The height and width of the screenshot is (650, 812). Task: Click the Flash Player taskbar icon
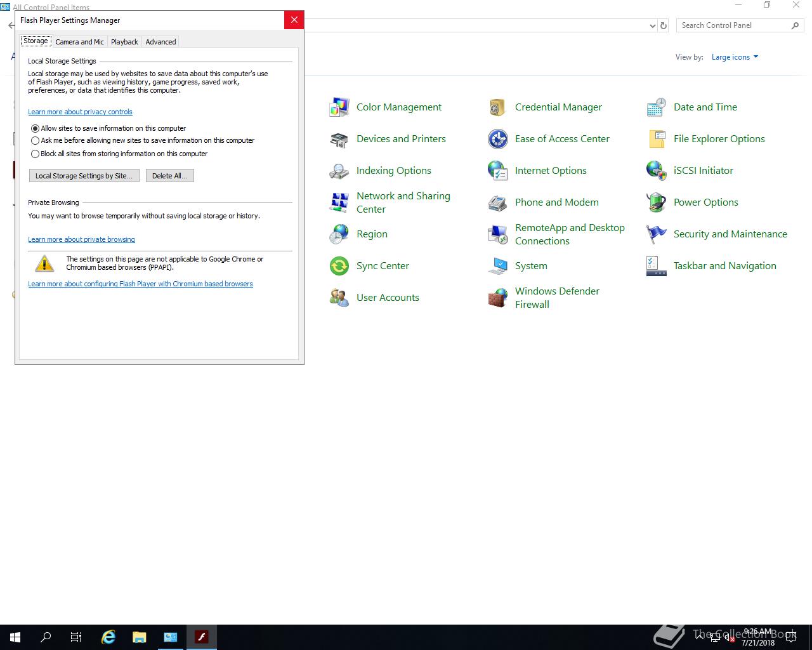tap(202, 637)
